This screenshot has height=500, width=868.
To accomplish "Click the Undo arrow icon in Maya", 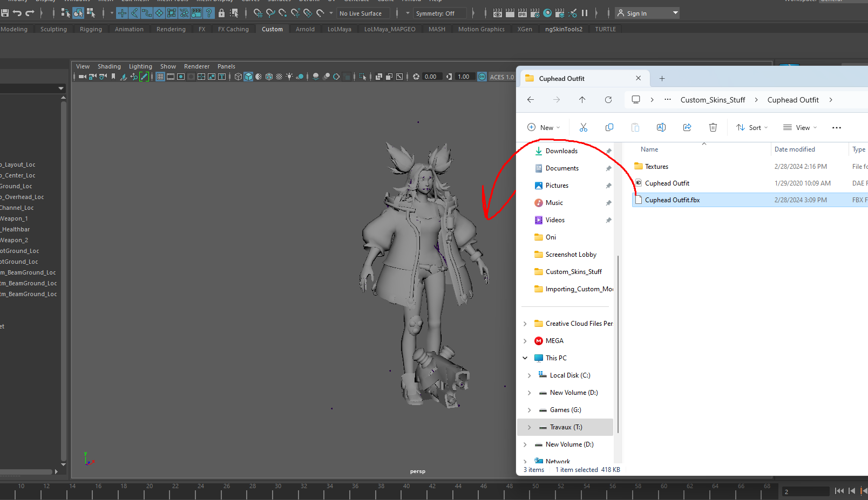I will pos(17,13).
